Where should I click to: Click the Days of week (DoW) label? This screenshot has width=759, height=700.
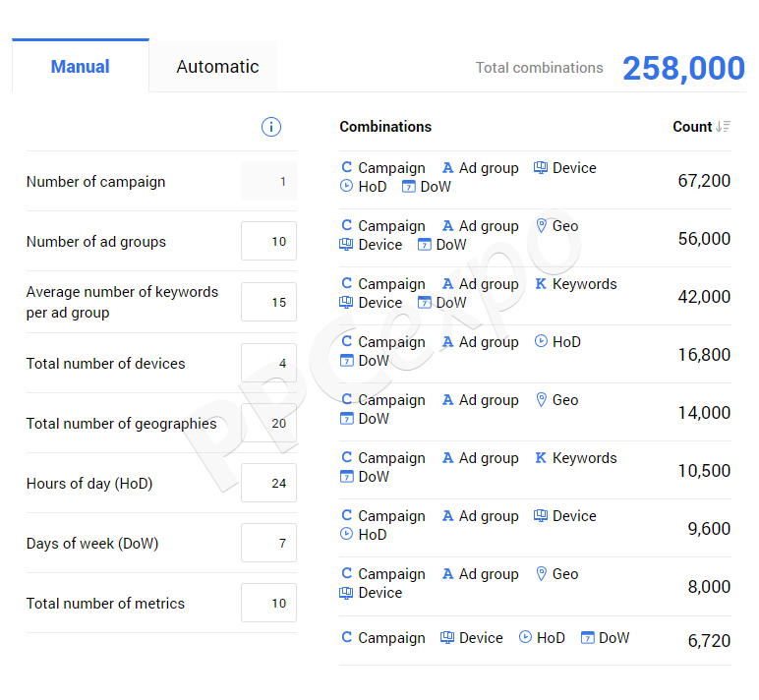coord(92,543)
